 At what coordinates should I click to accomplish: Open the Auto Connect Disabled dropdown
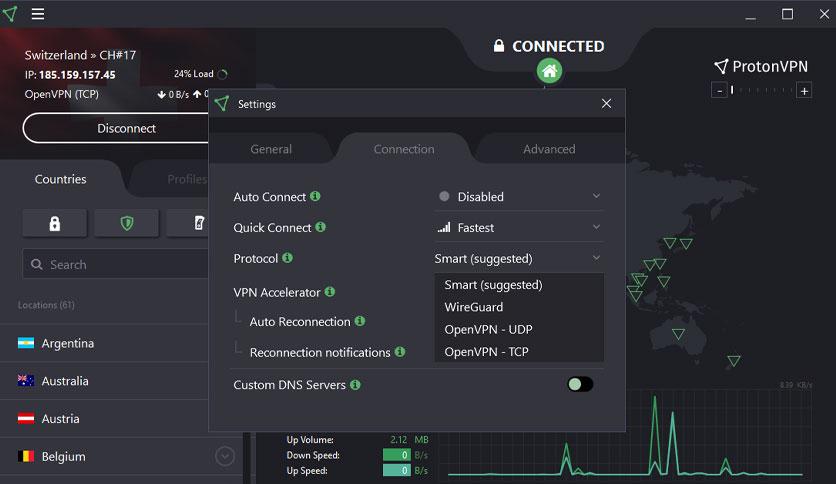point(519,197)
